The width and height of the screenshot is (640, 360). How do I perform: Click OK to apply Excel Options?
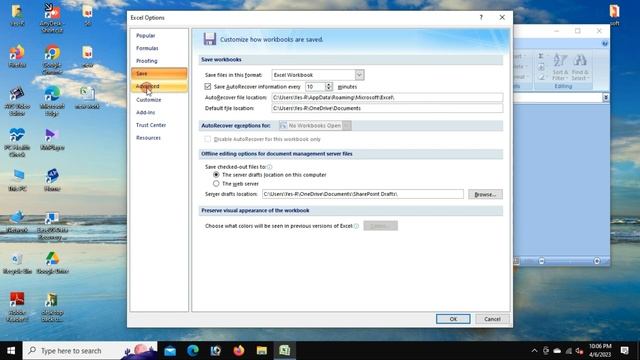[453, 319]
